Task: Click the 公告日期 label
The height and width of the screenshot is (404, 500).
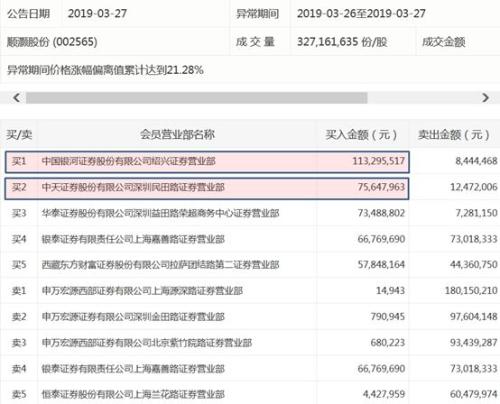Action: 29,14
